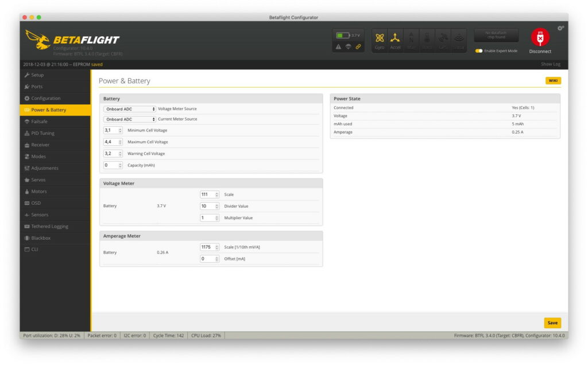Click the red Disconnect USB icon

pos(540,38)
